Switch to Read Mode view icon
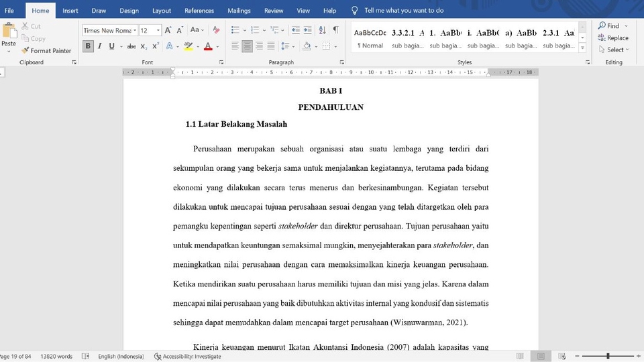Viewport: 644px width, 362px height. (520, 356)
